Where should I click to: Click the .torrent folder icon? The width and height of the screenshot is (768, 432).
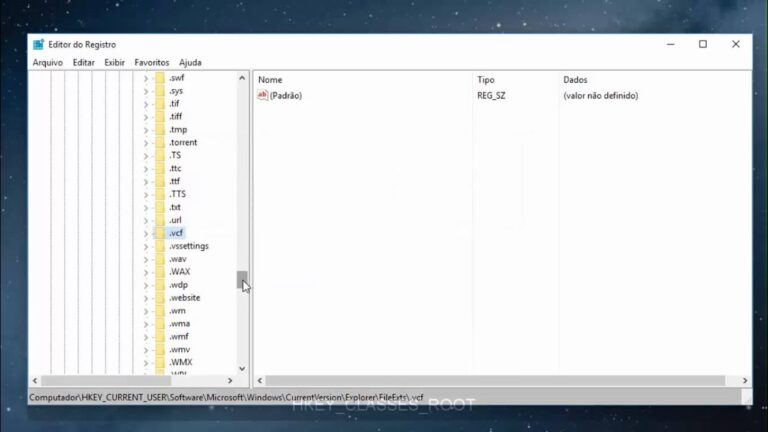tap(160, 143)
